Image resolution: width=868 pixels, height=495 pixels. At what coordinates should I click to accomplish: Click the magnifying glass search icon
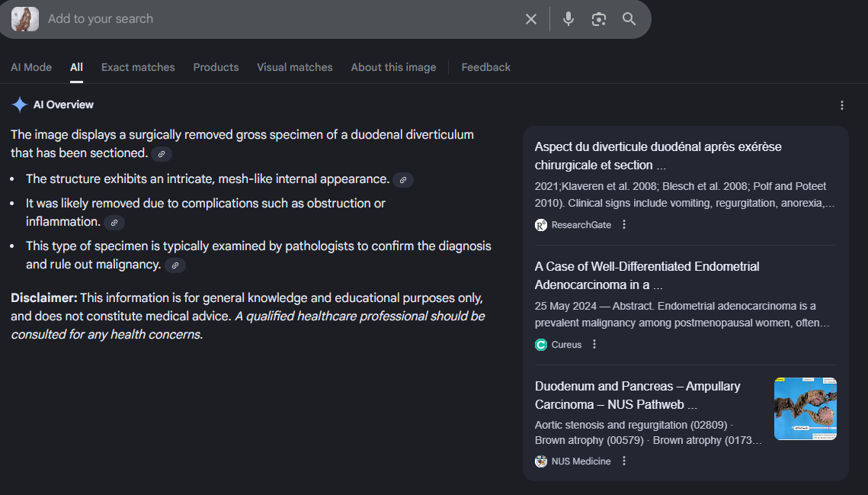click(629, 19)
